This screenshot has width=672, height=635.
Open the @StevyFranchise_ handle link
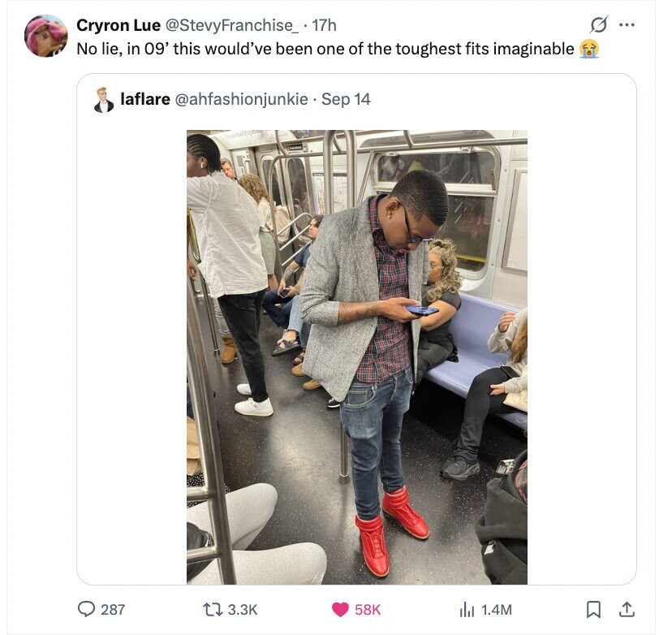232,25
